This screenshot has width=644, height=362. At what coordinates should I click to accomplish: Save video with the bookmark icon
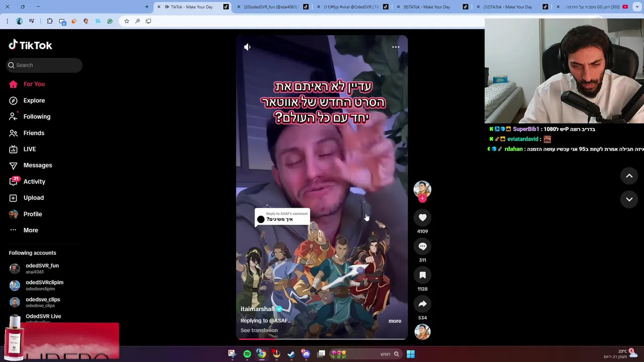tap(423, 275)
